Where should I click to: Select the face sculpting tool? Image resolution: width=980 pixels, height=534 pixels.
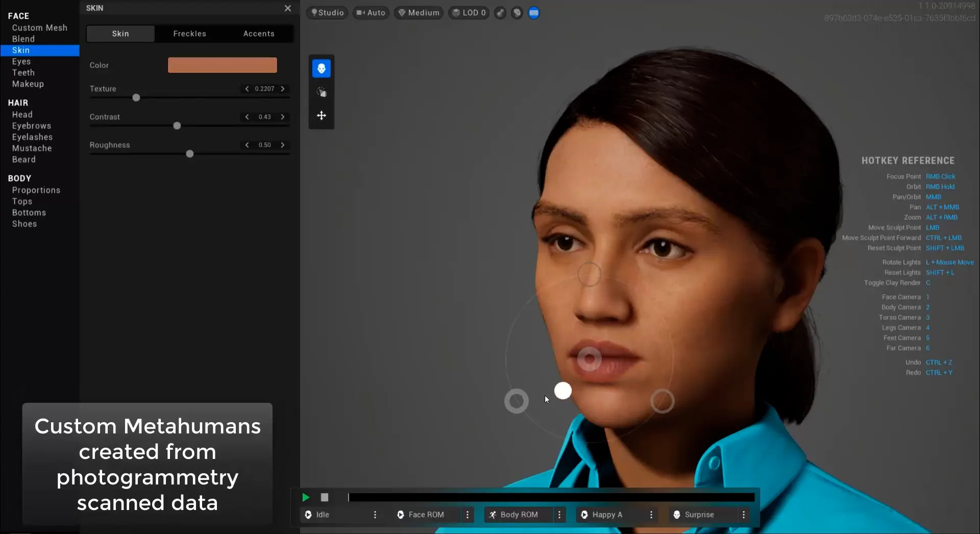point(321,68)
